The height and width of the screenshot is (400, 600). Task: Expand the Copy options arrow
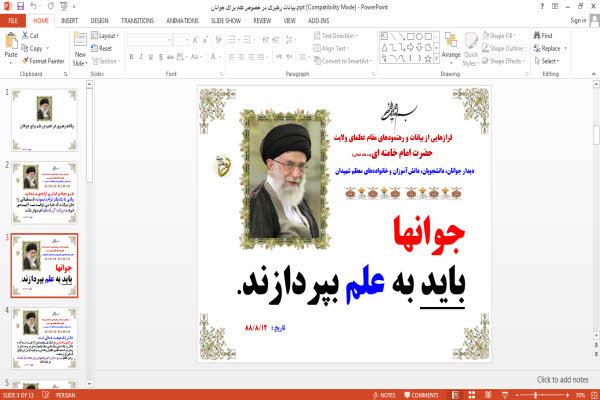(x=48, y=48)
